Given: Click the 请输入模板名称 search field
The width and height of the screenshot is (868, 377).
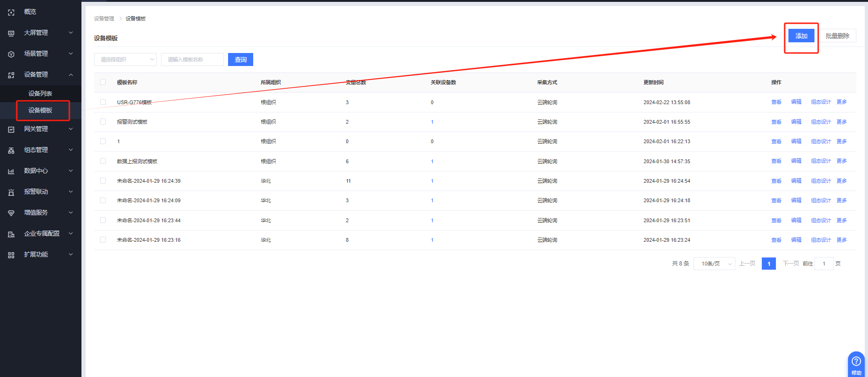Looking at the screenshot, I should coord(192,60).
